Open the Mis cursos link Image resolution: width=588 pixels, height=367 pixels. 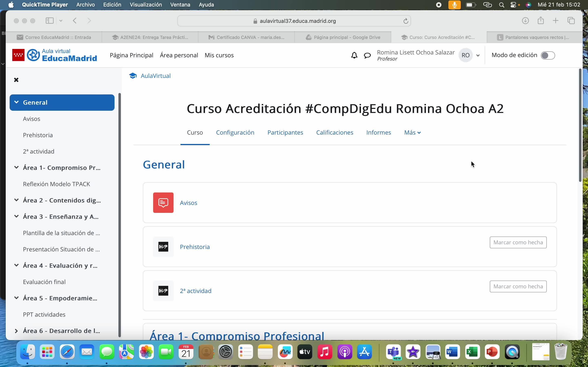coord(219,55)
